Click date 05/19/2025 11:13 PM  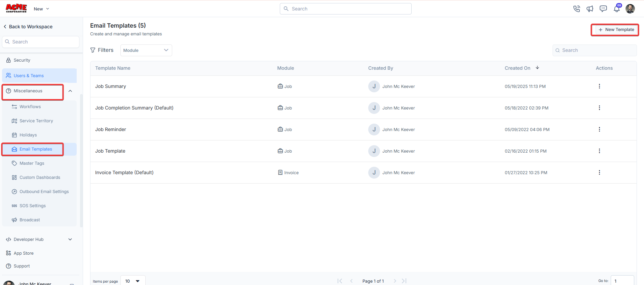[525, 86]
